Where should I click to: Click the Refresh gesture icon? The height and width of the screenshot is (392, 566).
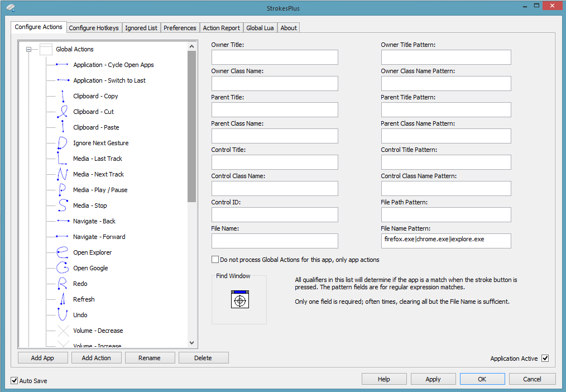(x=62, y=299)
